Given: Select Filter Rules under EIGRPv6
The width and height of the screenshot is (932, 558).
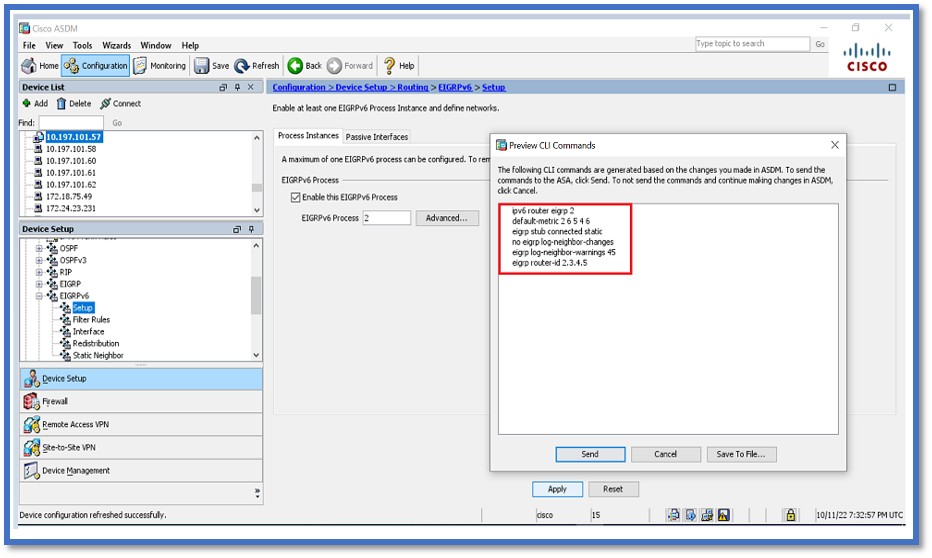Looking at the screenshot, I should (x=91, y=320).
